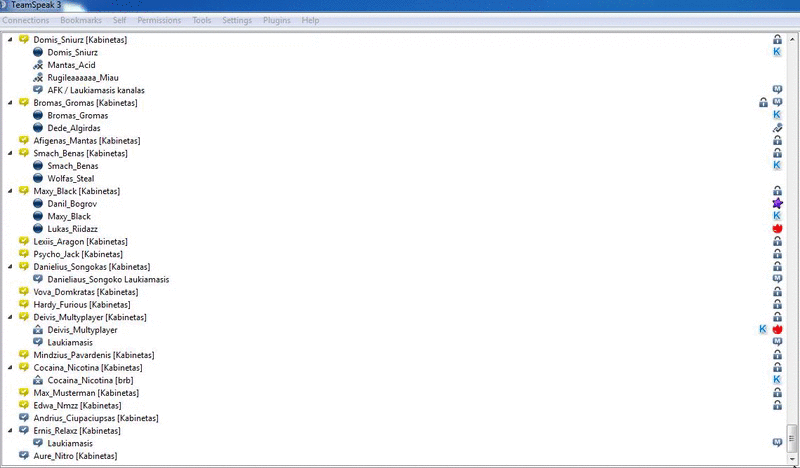Click the yellow channel icon of Hardy_Furious [Kabinetas]

point(23,304)
